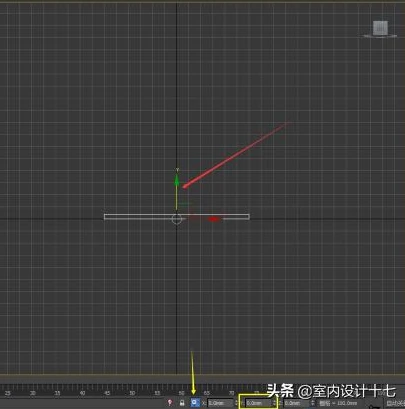Click the red X-axis arrow of the move gizmo
This screenshot has width=405, height=409.
pyautogui.click(x=214, y=219)
